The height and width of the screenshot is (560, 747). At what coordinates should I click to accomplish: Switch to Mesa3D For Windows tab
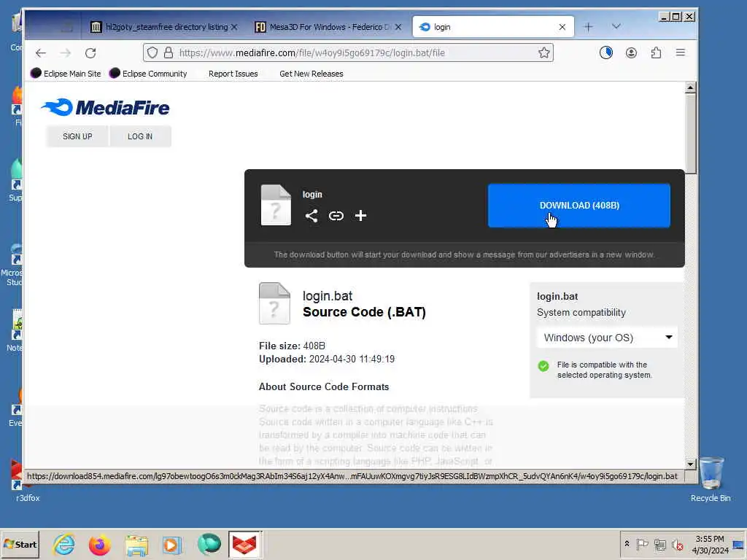pos(330,27)
